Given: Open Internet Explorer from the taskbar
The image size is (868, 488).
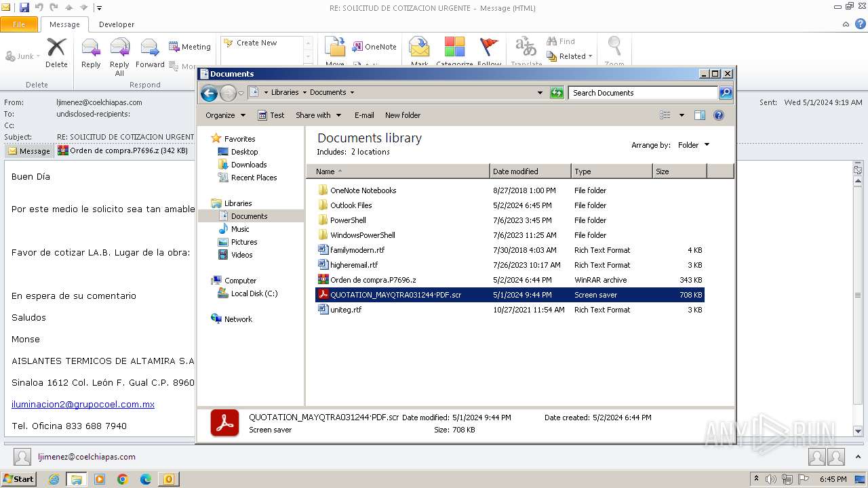Looking at the screenshot, I should click(54, 479).
